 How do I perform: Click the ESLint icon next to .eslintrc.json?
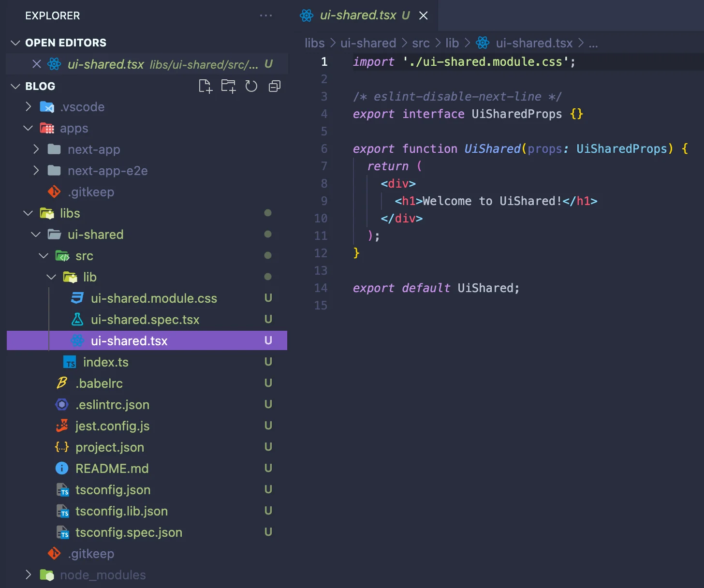point(62,404)
